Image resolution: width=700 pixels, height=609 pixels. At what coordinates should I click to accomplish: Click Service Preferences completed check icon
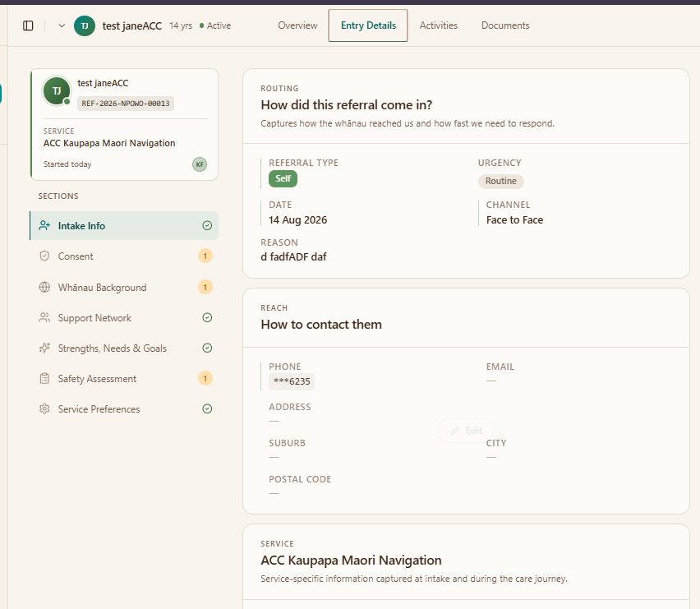click(207, 408)
